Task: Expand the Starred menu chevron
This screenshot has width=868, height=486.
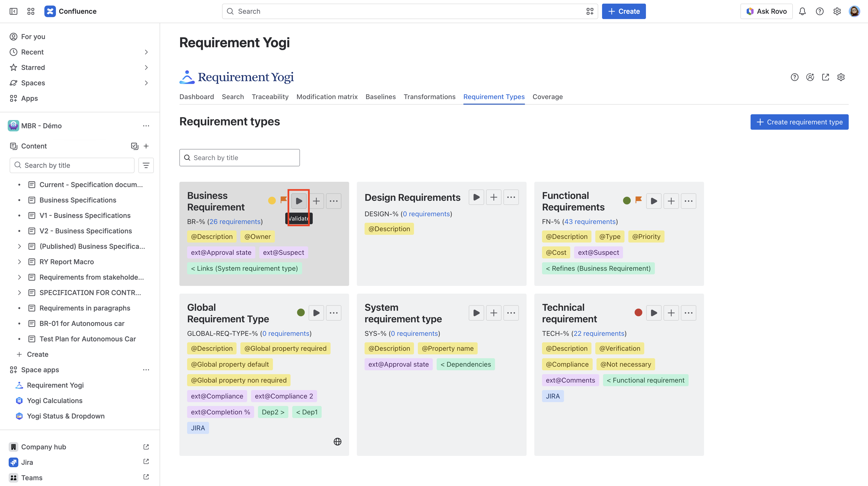Action: coord(146,68)
